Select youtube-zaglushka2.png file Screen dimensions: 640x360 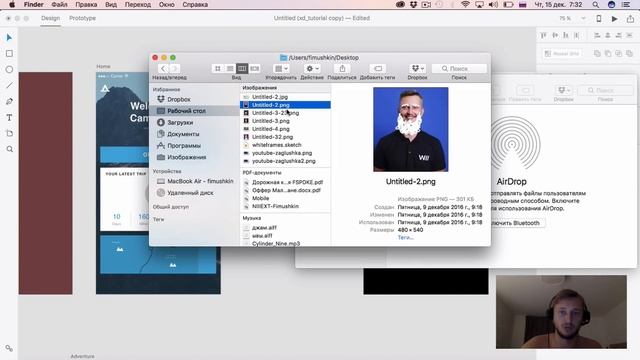285,161
